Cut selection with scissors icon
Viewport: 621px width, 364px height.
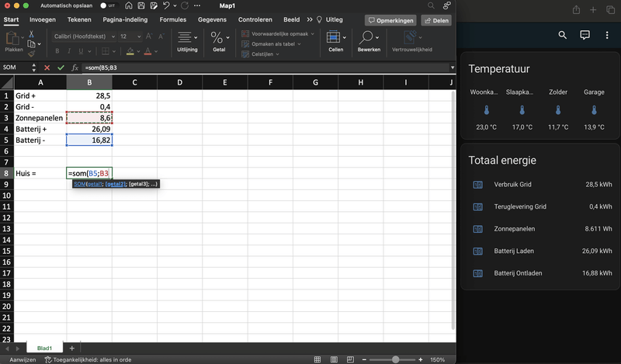[x=31, y=34]
